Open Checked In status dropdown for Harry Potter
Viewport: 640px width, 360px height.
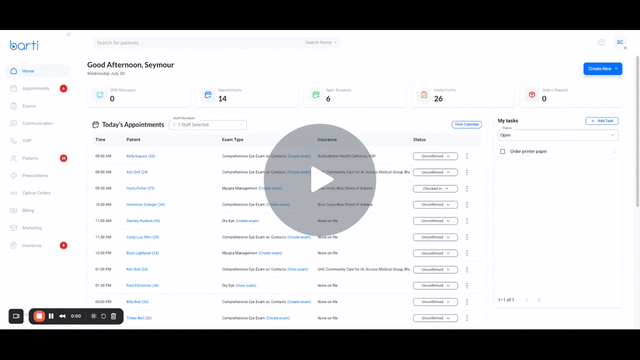pyautogui.click(x=435, y=189)
